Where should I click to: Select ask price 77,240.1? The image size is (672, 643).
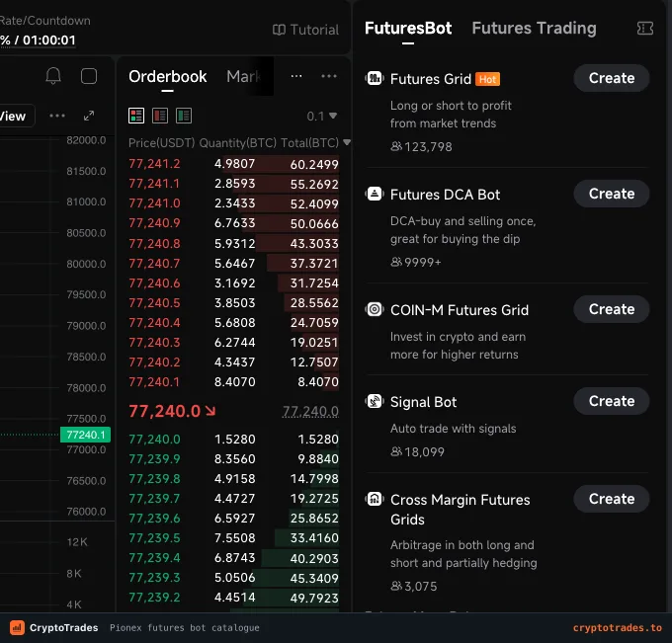[154, 381]
